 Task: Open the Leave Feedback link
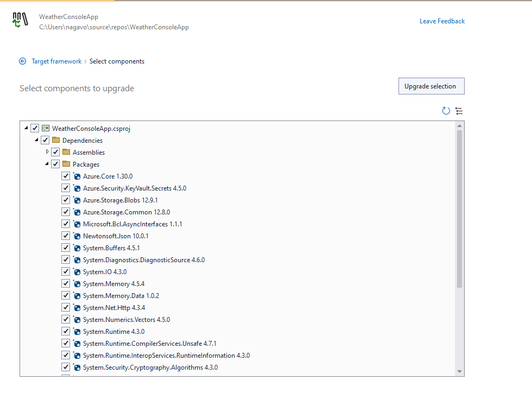[442, 21]
